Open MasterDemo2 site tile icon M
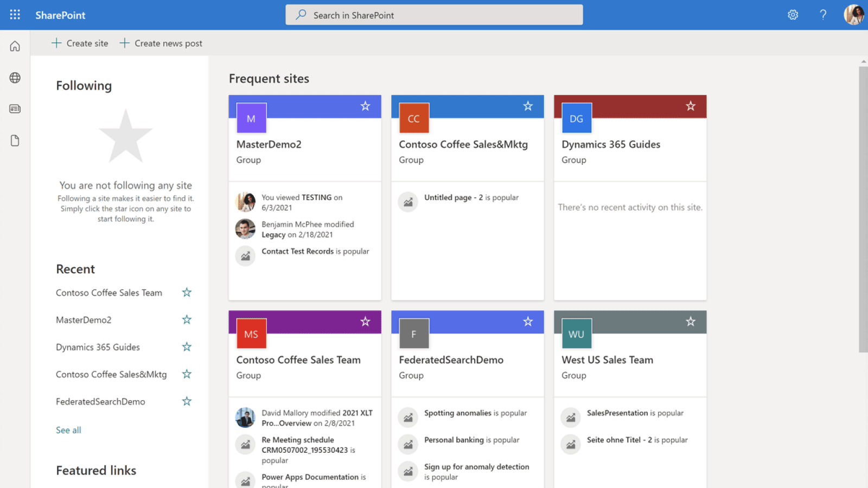The height and width of the screenshot is (488, 868). [x=251, y=118]
